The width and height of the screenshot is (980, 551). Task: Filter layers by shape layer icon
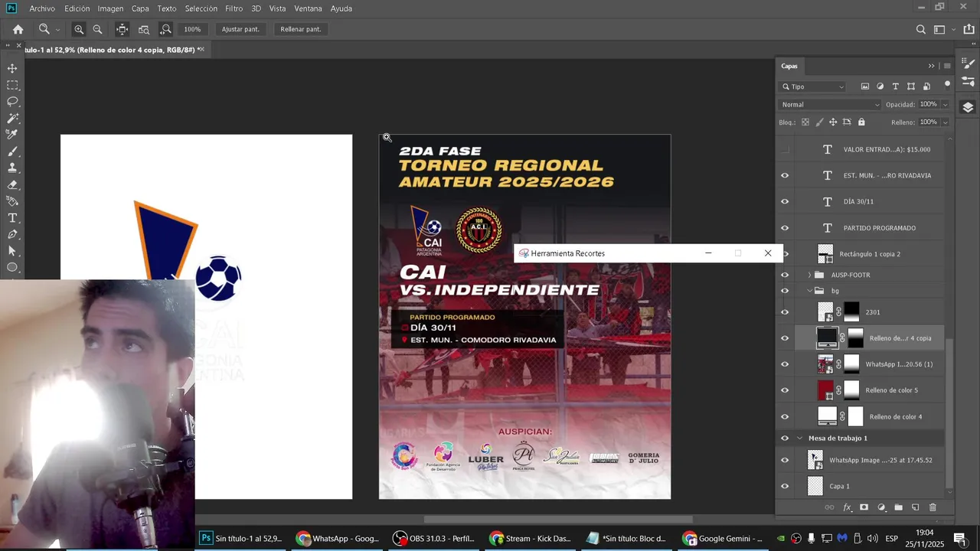[911, 86]
